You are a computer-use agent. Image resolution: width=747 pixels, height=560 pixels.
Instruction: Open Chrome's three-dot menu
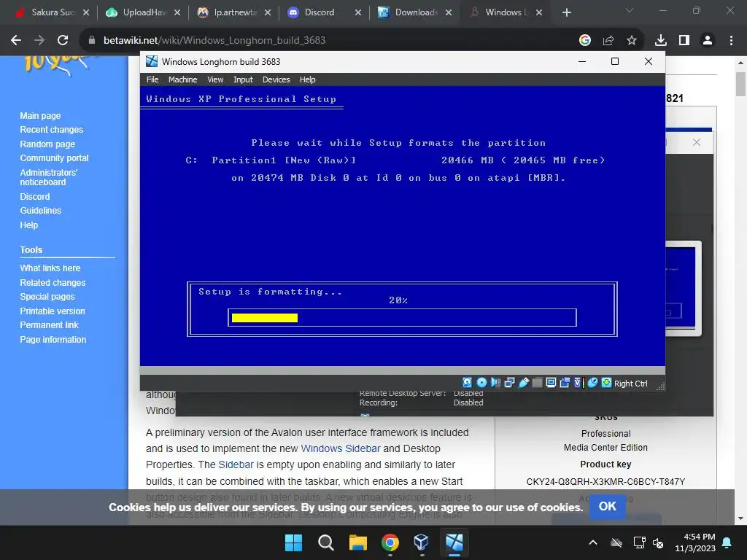pos(731,40)
